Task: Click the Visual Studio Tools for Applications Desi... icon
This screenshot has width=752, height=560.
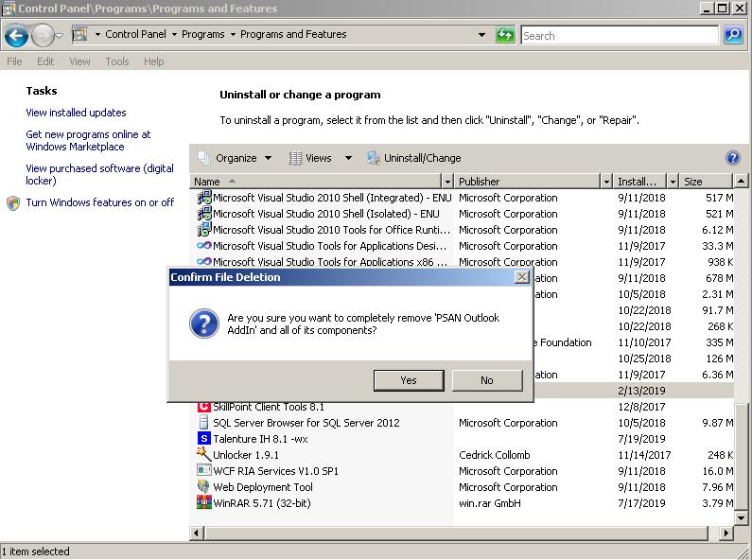Action: [203, 246]
